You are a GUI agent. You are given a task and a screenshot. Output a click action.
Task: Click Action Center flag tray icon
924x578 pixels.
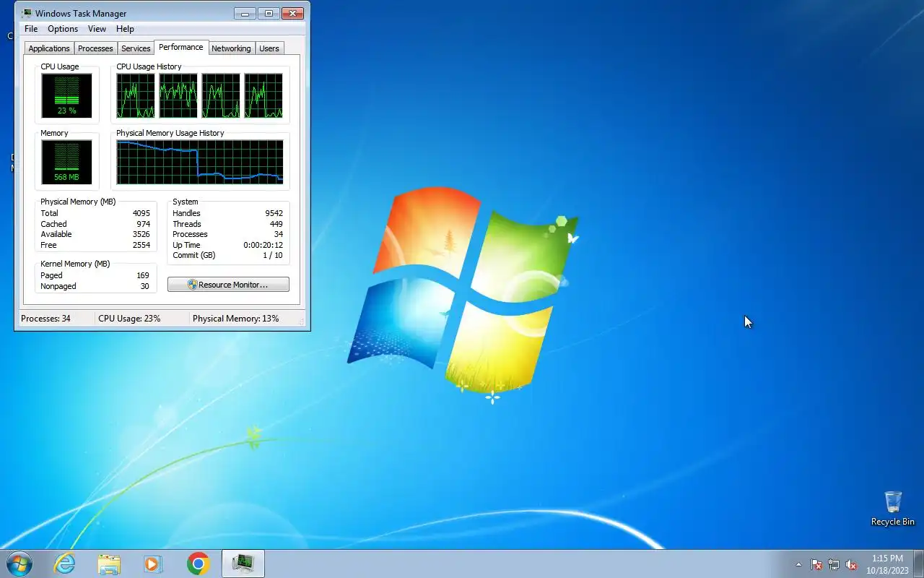(x=816, y=565)
